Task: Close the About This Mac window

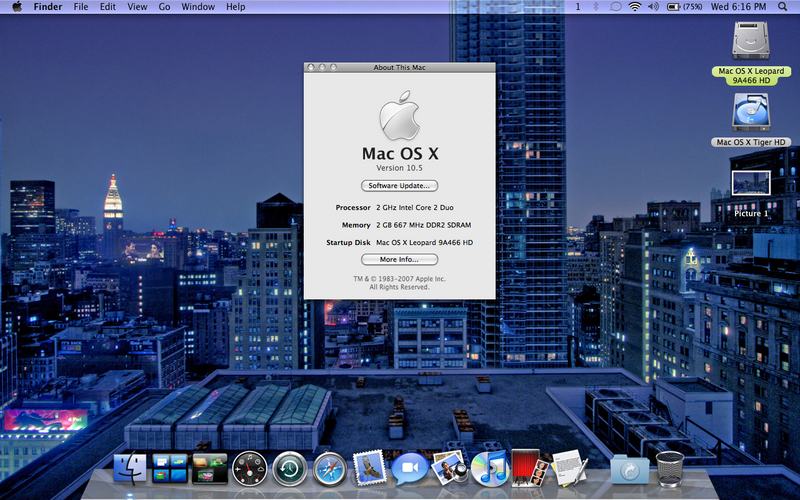Action: click(x=311, y=67)
